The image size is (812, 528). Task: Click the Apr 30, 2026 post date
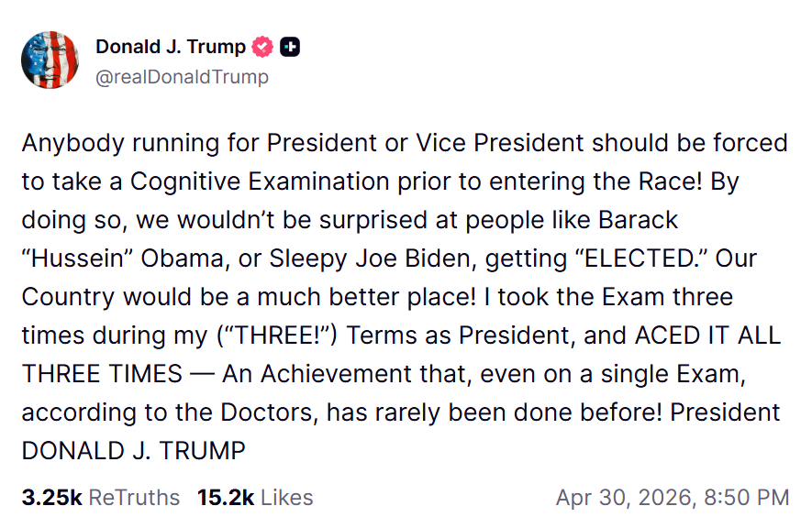coord(623,498)
